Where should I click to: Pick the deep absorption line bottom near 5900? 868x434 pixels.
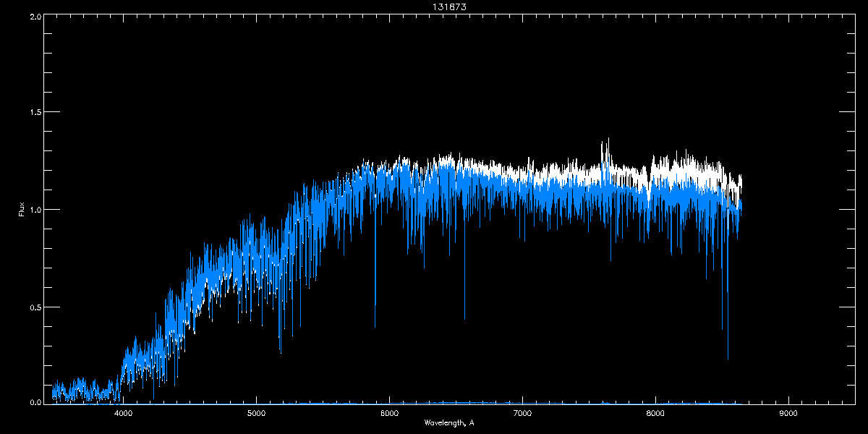[375, 326]
